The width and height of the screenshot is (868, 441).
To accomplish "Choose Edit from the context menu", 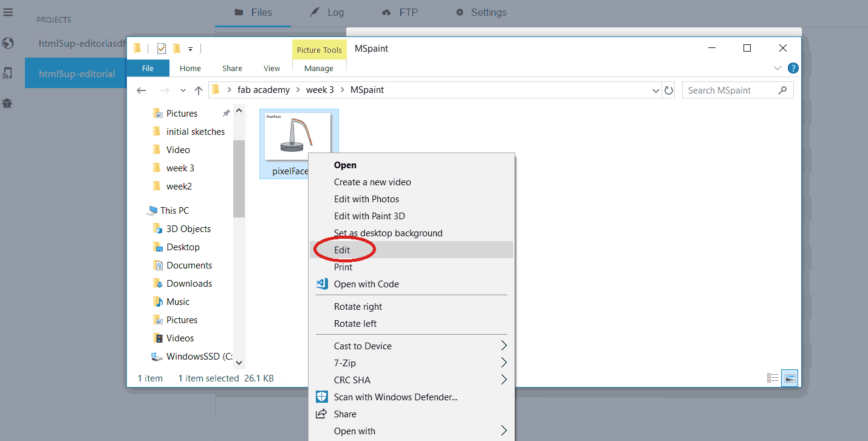I will click(x=411, y=250).
